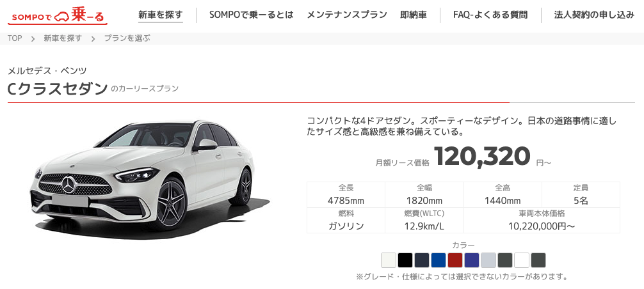Click the 新車を探す breadcrumb
Screen dimensions: 644x289
63,38
